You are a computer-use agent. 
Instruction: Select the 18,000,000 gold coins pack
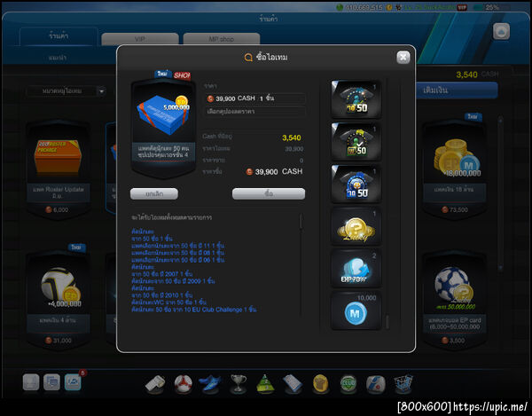tap(454, 169)
